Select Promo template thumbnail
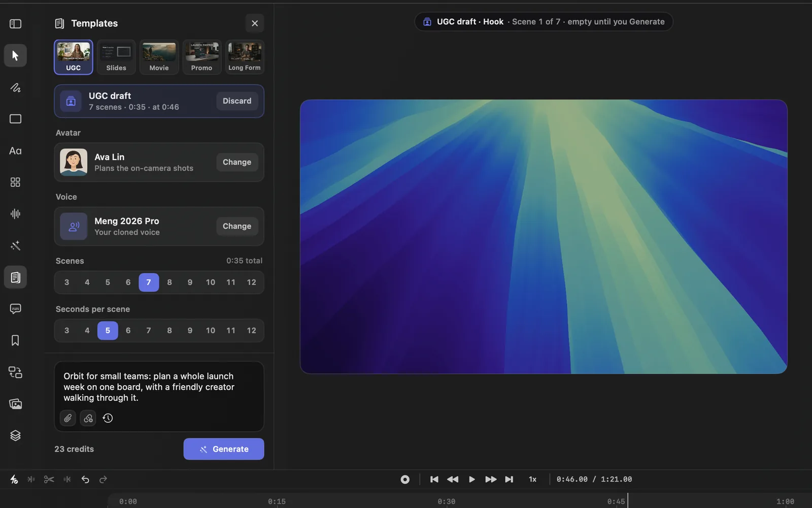This screenshot has width=812, height=508. pos(201,57)
